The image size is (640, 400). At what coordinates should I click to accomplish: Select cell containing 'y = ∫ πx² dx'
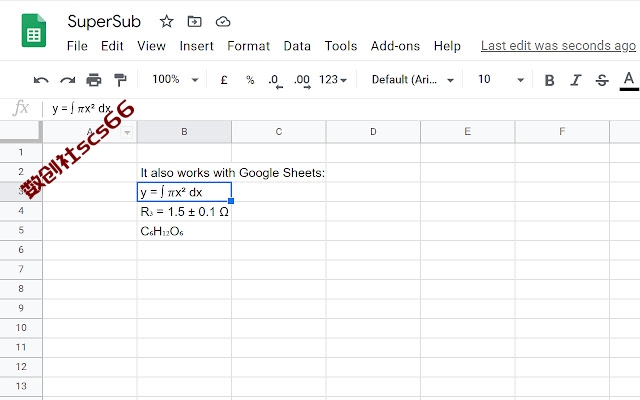pos(184,192)
